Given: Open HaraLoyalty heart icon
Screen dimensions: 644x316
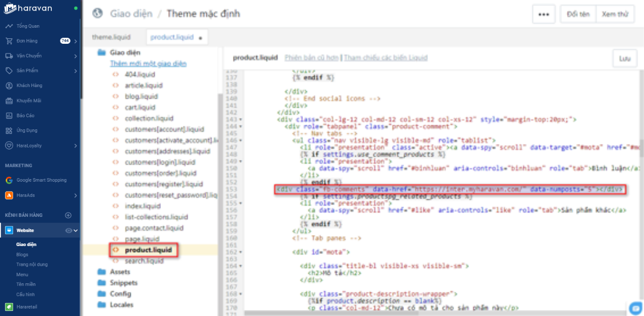Looking at the screenshot, I should 9,145.
